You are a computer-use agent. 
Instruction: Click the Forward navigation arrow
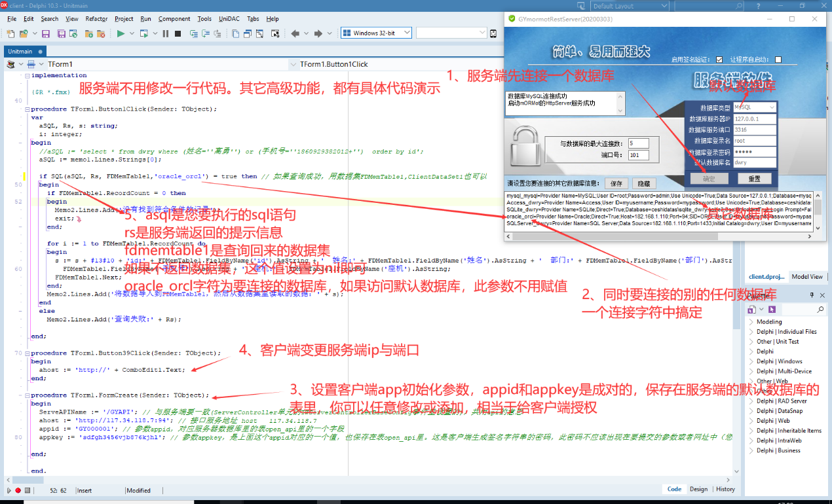click(318, 33)
